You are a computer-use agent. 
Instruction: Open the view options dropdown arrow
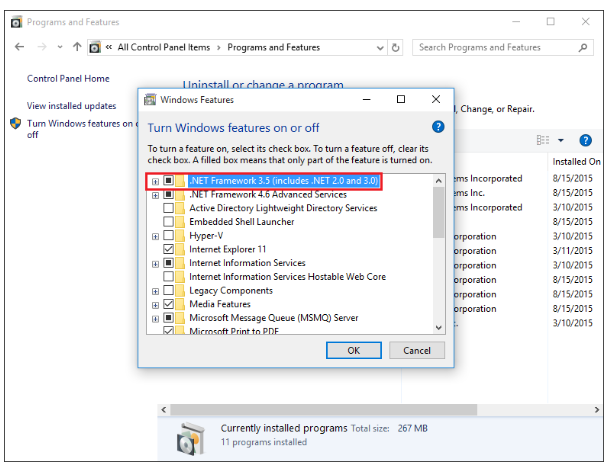pos(561,140)
